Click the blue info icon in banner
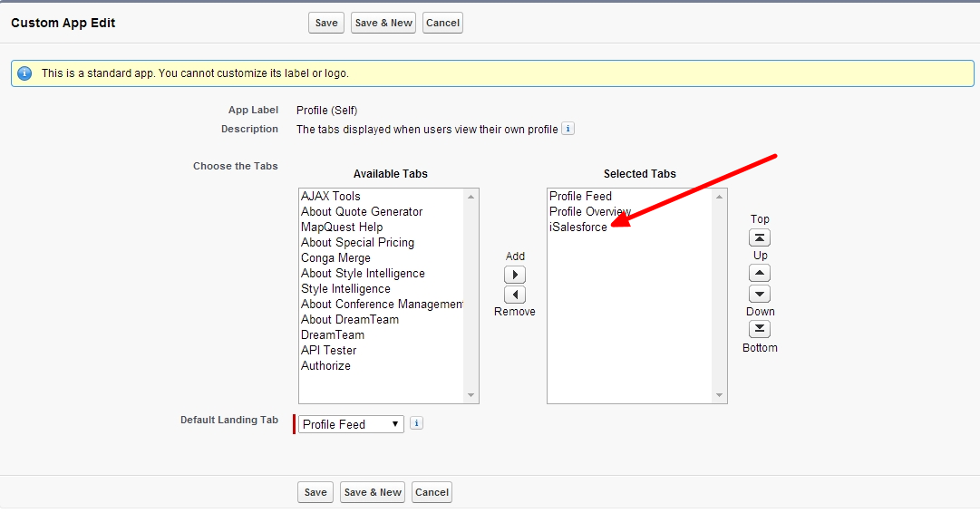This screenshot has width=980, height=513. point(24,73)
